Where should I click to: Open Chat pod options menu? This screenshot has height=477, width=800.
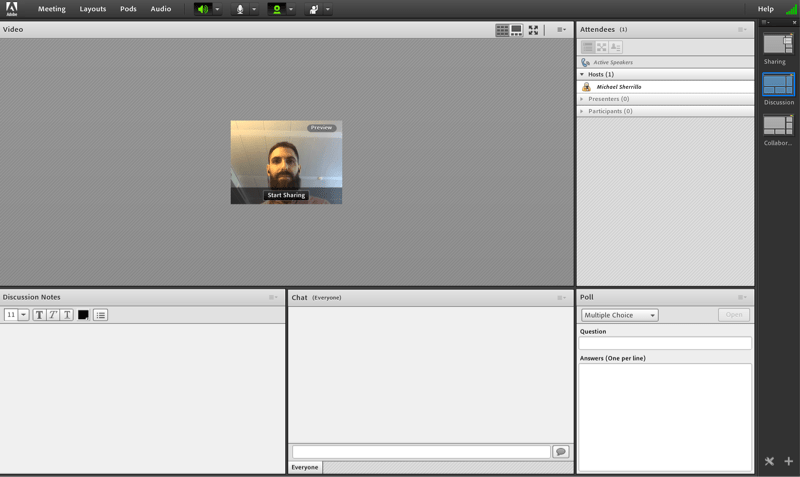pyautogui.click(x=561, y=297)
